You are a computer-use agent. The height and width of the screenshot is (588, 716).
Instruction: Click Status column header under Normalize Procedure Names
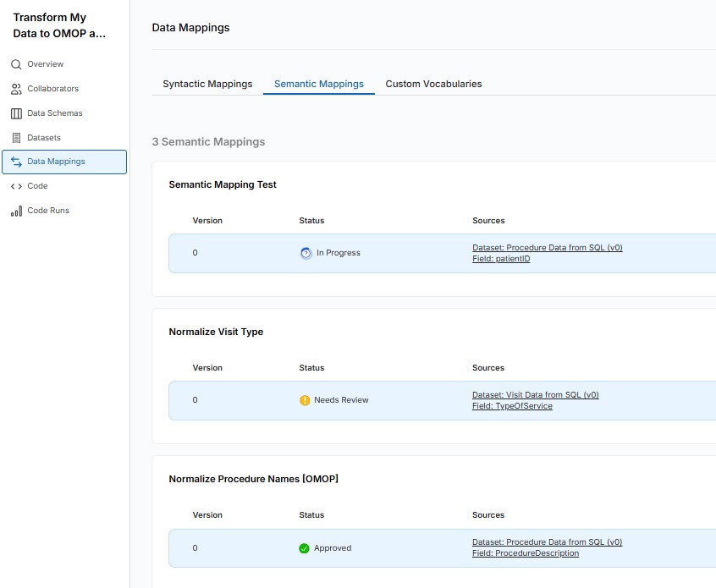[311, 515]
